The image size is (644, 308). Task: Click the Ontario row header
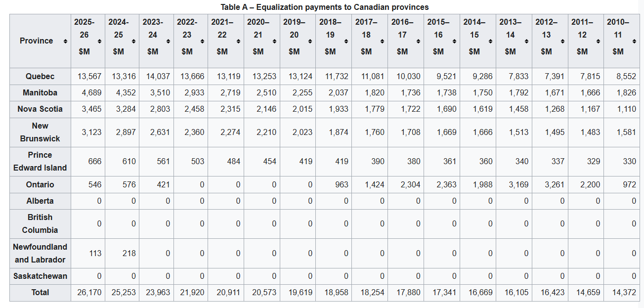40,184
